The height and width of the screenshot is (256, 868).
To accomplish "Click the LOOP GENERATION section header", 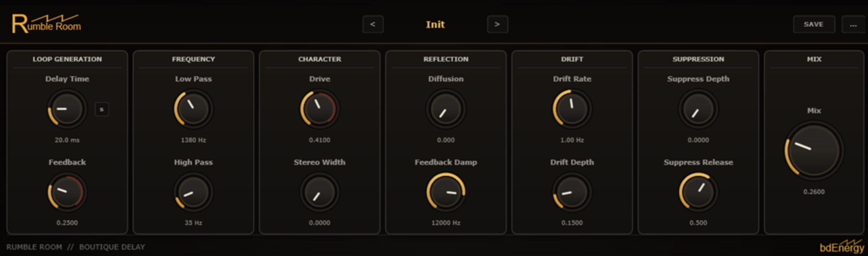I will 67,59.
